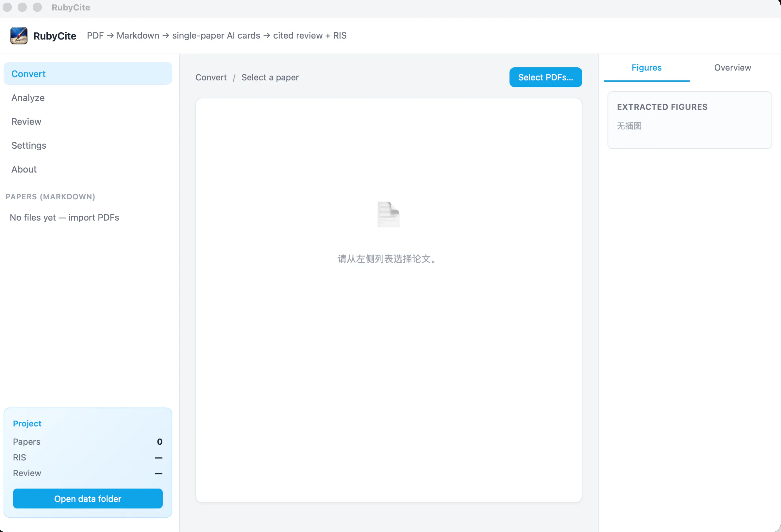Click the window minimize button
This screenshot has width=781, height=532.
point(22,7)
